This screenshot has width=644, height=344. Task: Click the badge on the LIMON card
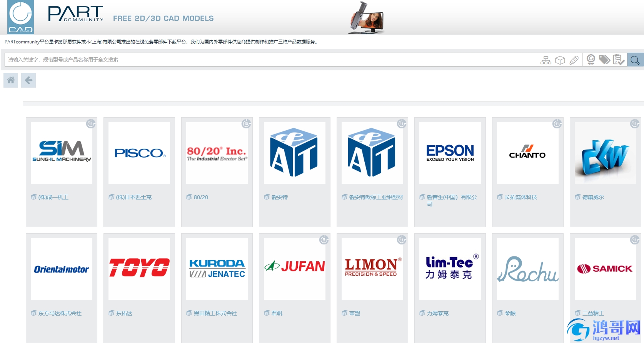pos(402,240)
